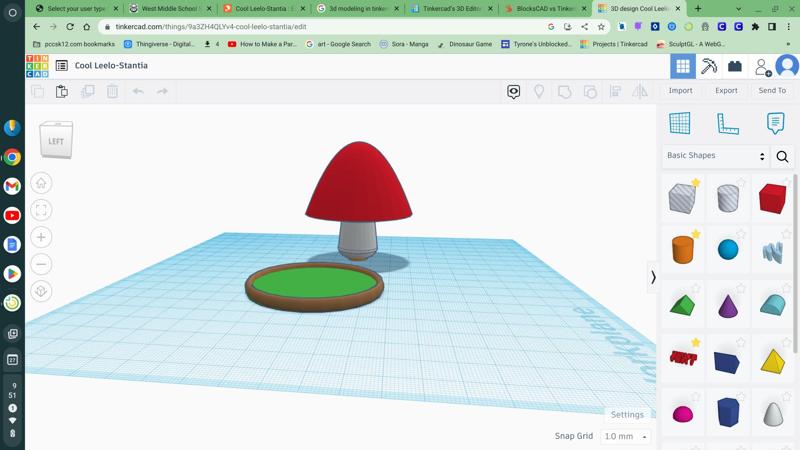Select the Ruler tool
This screenshot has width=800, height=450.
[728, 123]
